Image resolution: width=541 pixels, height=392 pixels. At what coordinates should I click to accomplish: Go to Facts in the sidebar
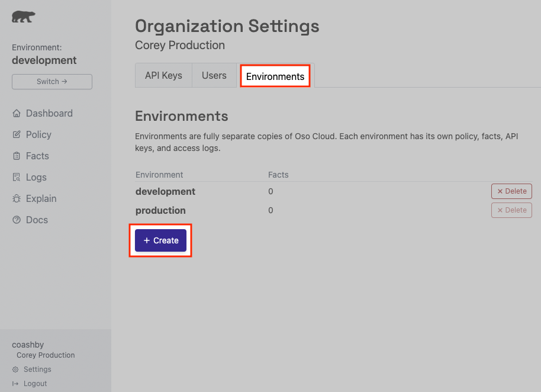pos(37,156)
